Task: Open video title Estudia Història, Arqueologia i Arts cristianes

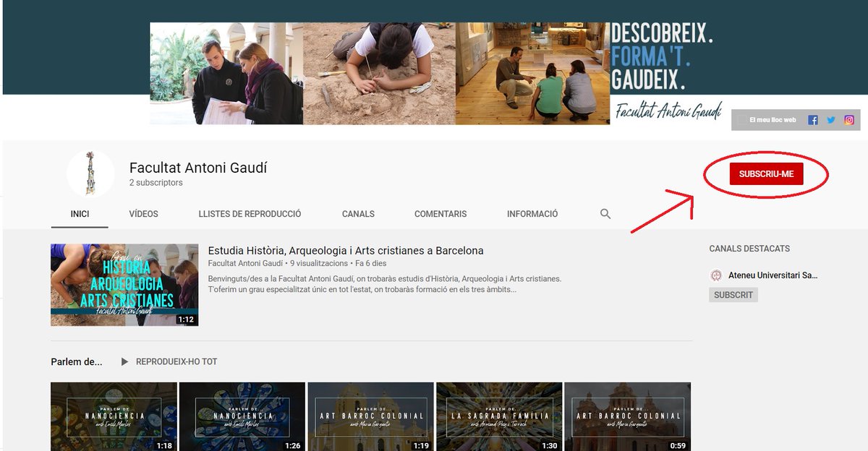Action: [x=346, y=251]
